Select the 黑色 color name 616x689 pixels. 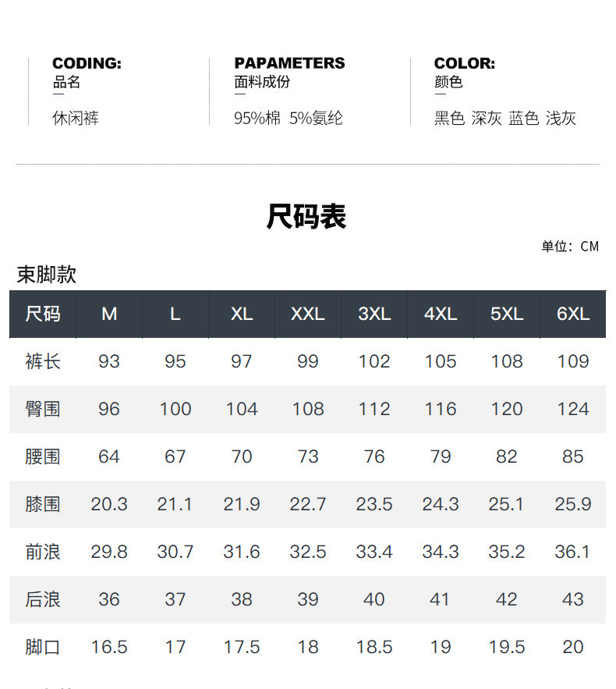click(449, 119)
